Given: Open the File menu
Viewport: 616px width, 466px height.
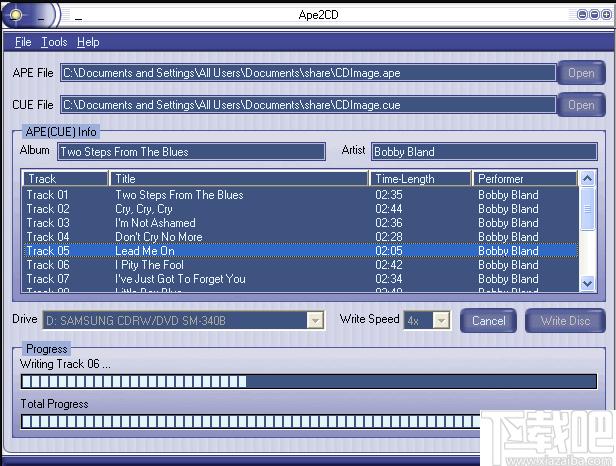Looking at the screenshot, I should coord(23,42).
